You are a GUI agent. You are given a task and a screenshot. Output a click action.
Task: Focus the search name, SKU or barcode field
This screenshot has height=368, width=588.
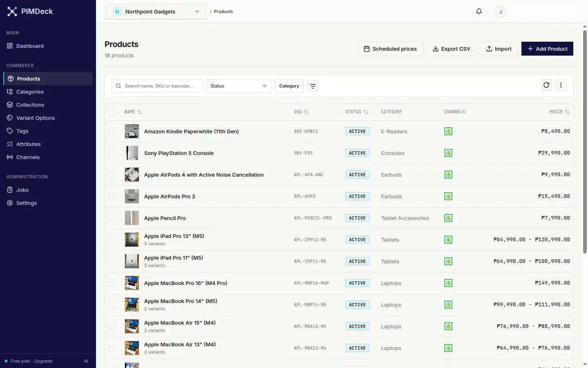157,86
